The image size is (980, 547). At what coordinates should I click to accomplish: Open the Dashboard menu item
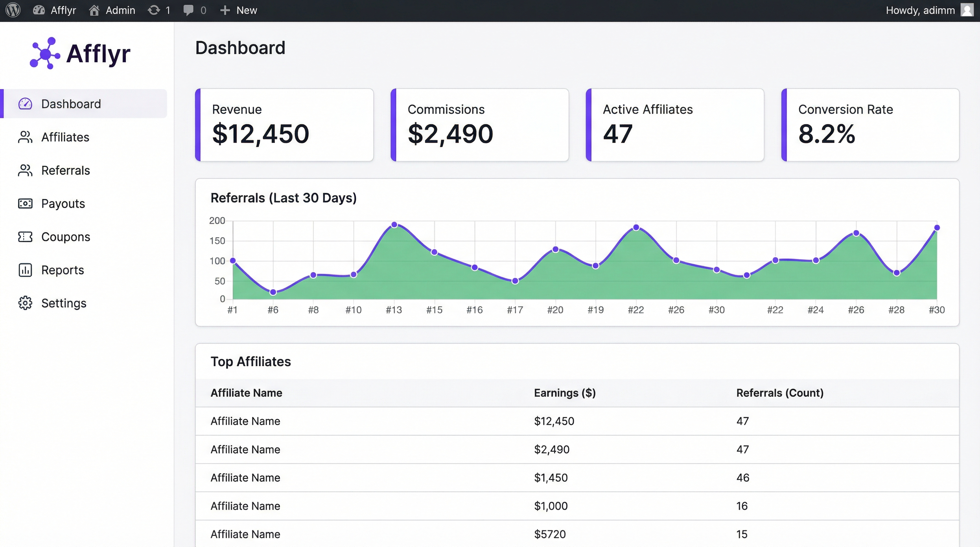pyautogui.click(x=84, y=104)
